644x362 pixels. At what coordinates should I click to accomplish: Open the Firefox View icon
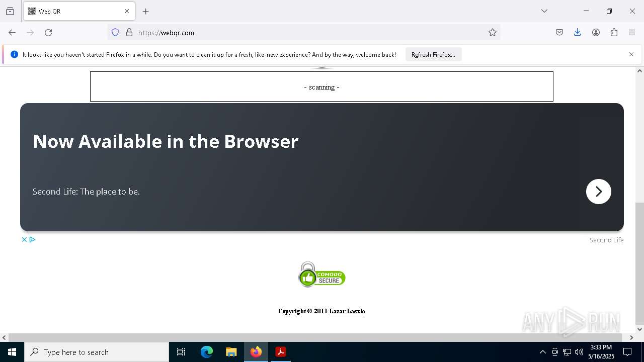click(x=10, y=11)
